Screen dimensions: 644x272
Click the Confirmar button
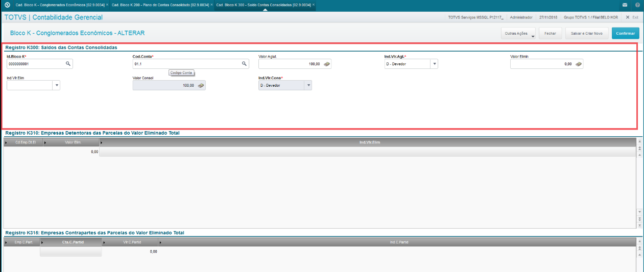625,33
